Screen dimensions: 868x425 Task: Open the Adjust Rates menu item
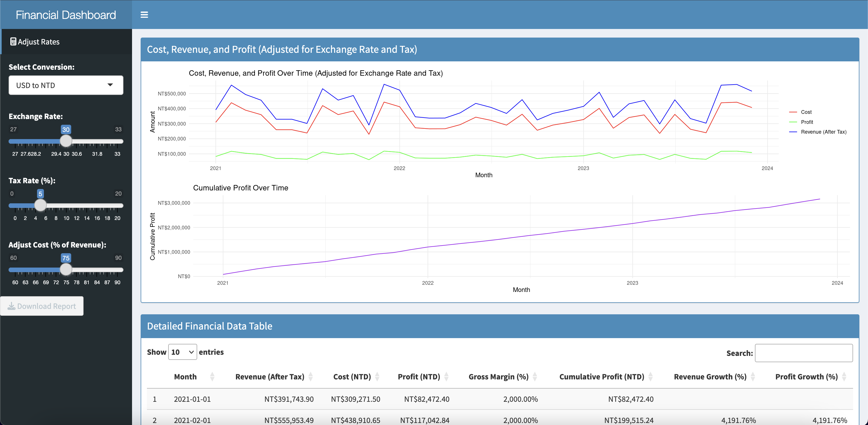point(66,42)
